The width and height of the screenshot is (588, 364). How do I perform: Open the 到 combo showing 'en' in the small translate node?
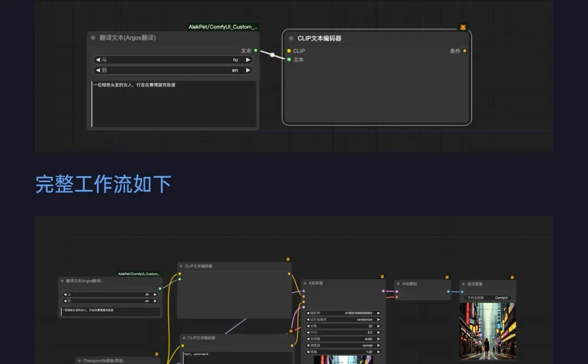(110, 301)
